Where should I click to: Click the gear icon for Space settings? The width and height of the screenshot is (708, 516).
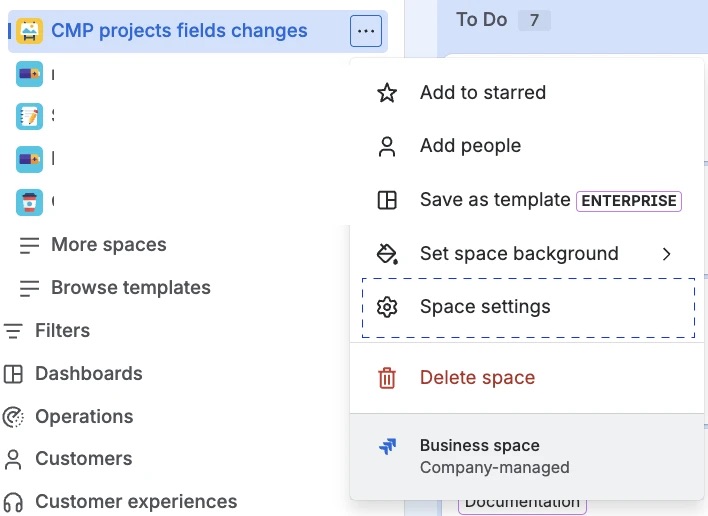[x=387, y=307]
